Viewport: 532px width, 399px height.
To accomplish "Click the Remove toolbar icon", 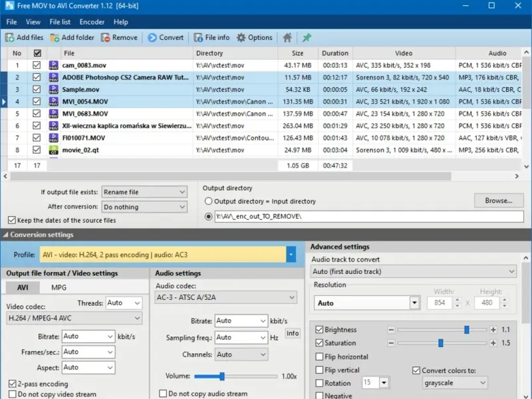I will point(106,38).
